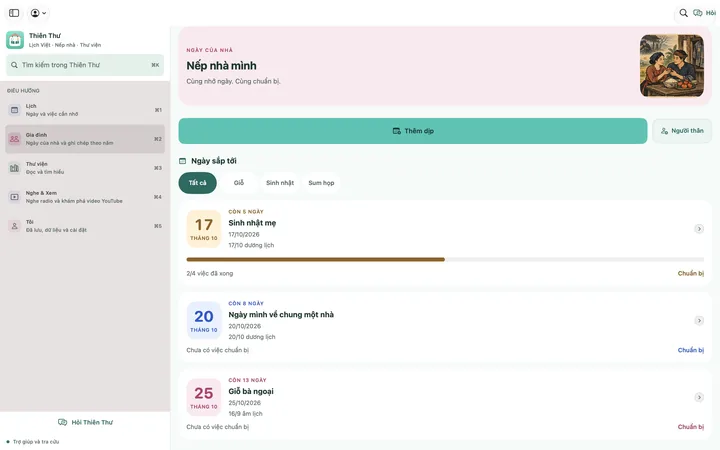The width and height of the screenshot is (720, 450).
Task: Open the account profile dropdown
Action: pos(39,13)
